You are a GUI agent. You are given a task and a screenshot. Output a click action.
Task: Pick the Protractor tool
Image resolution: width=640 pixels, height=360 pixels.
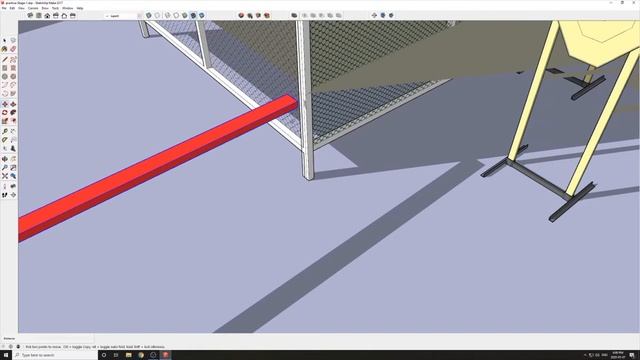pos(4,140)
